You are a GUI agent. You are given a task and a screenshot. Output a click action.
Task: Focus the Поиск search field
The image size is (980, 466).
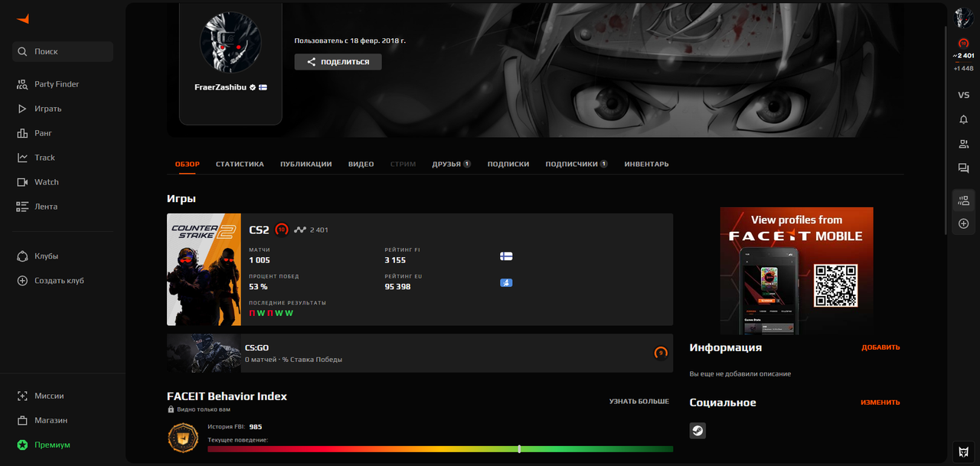[x=63, y=51]
